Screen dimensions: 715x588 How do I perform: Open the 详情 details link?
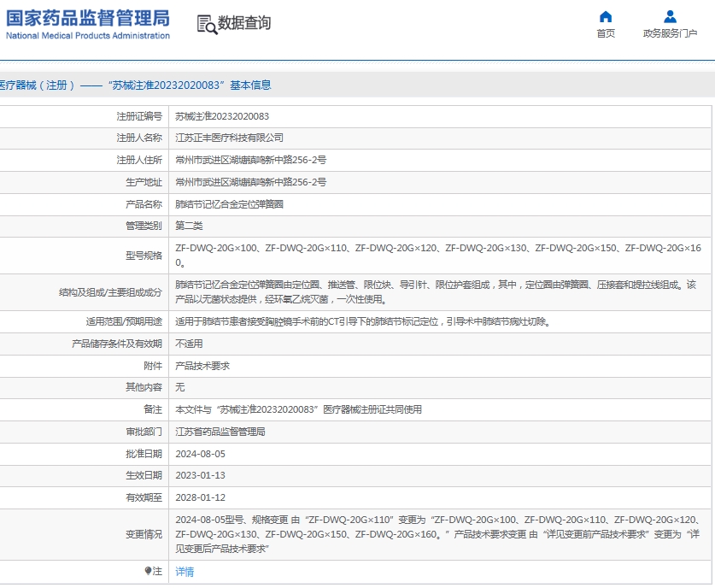[185, 572]
